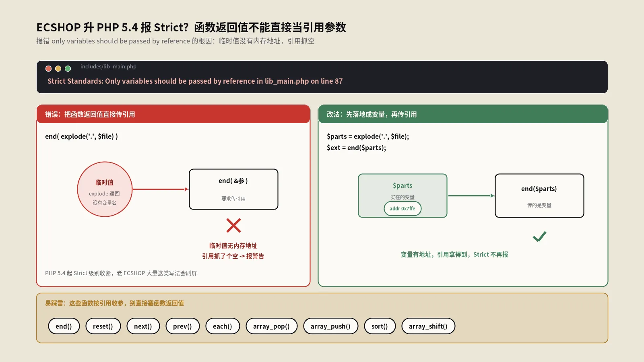Click the code line $ext = end($parts);
644x362 pixels.
(x=356, y=148)
